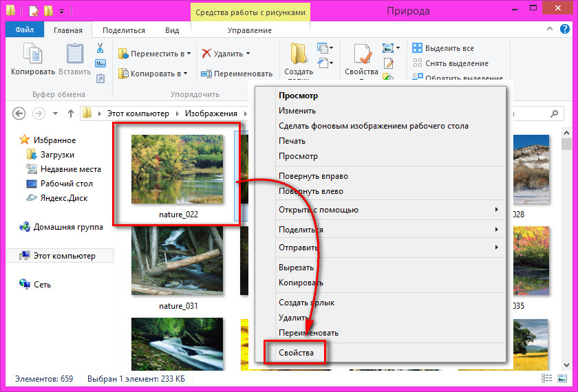The width and height of the screenshot is (578, 392).
Task: Click Этот компьютер in the address path
Action: coord(138,113)
